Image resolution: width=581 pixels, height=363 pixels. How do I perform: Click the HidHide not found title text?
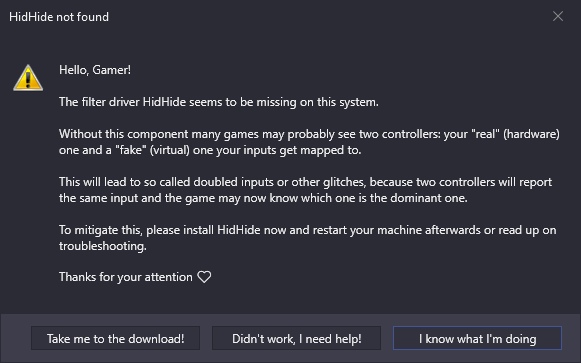(59, 17)
